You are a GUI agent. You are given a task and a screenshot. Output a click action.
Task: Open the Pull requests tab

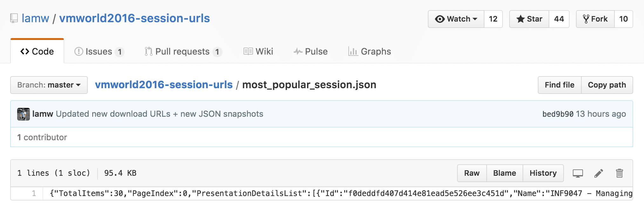point(183,51)
